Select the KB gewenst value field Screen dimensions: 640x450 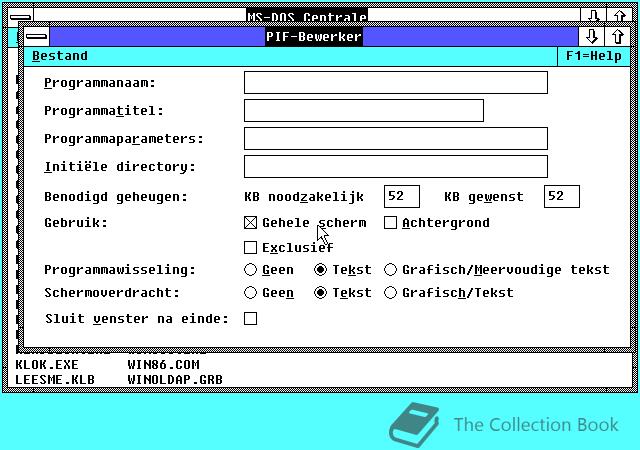coord(562,196)
